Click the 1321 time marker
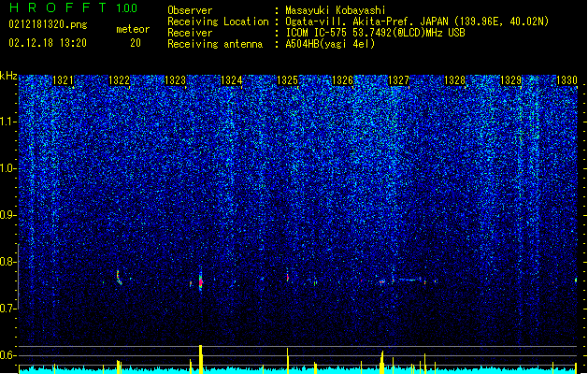Screen dimensions: 588x374 point(63,80)
